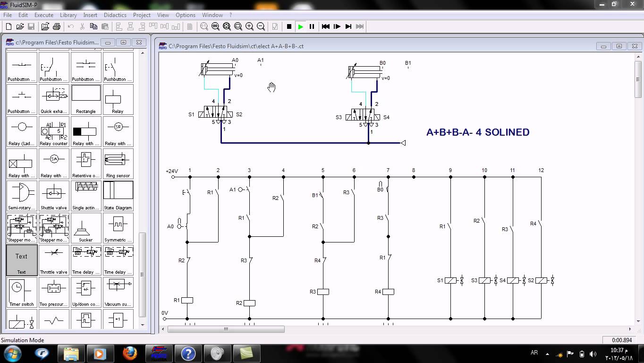This screenshot has width=644, height=363.
Task: Click the Paste clipboard icon
Action: [x=105, y=26]
